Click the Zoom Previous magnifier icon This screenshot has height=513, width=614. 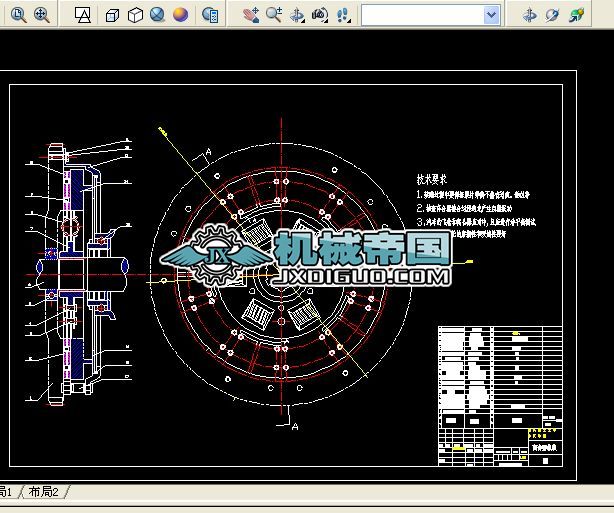click(x=18, y=15)
